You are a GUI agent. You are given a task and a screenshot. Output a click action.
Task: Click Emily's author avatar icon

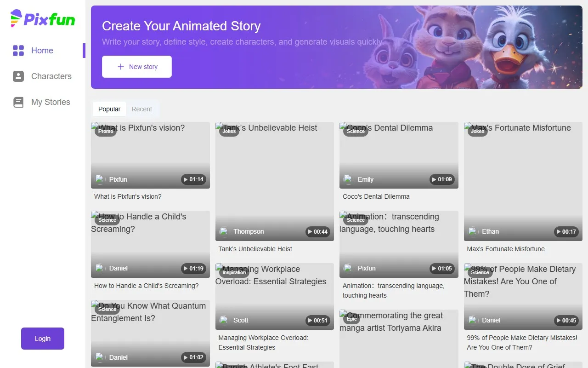tap(349, 179)
